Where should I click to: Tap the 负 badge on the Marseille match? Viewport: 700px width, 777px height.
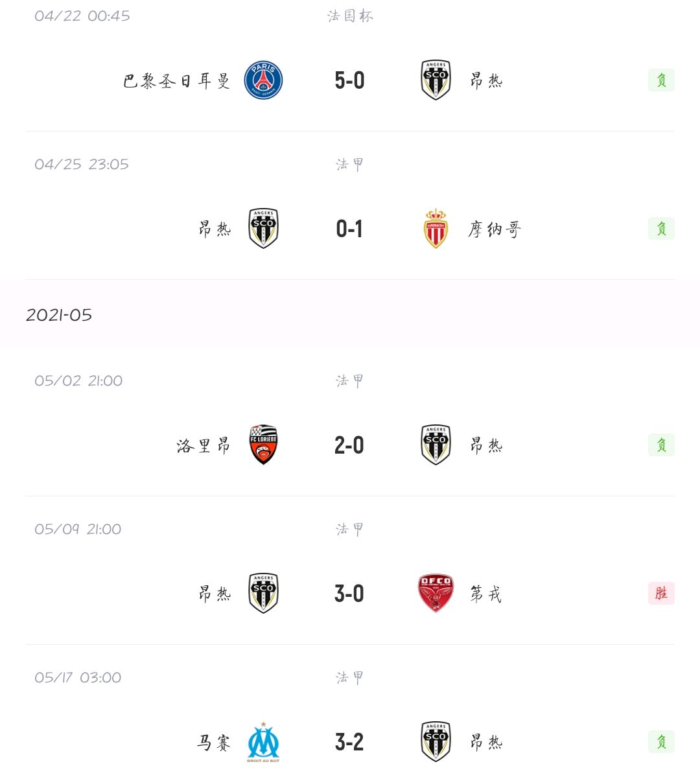pyautogui.click(x=661, y=741)
